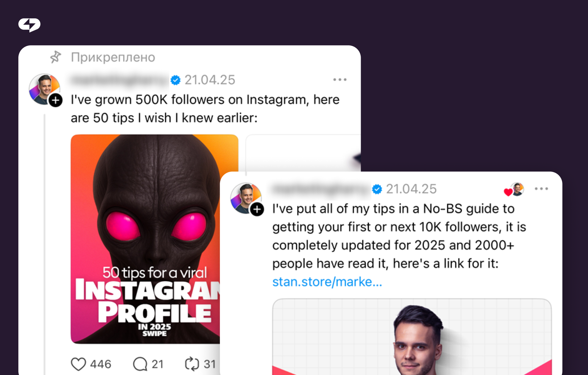Screen dimensions: 588x375
Task: Click plus badge on second post avatar
Action: tap(257, 209)
